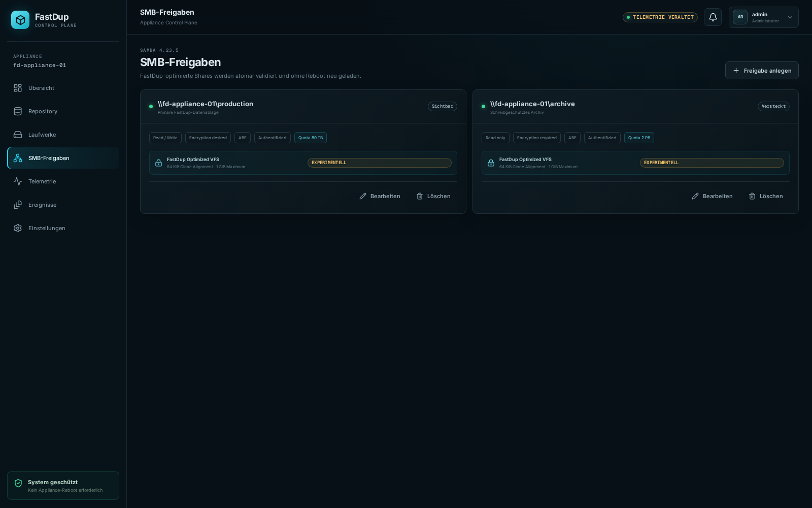Open Repository in sidebar
The height and width of the screenshot is (508, 812).
[x=63, y=111]
